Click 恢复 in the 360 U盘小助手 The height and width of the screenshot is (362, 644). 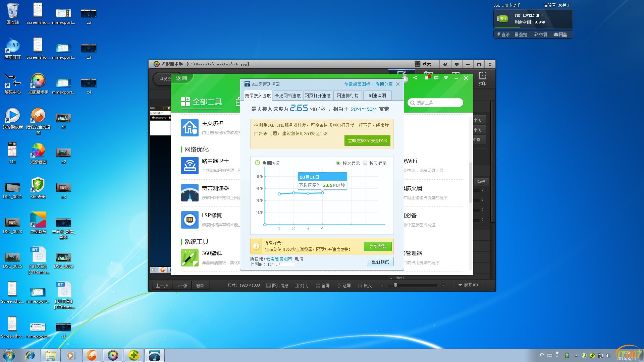[541, 35]
